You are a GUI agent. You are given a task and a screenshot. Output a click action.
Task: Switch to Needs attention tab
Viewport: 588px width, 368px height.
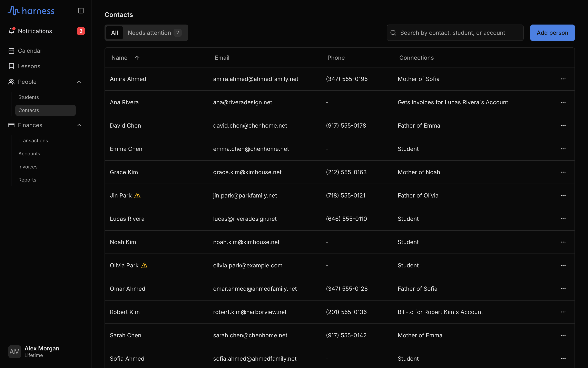point(155,33)
